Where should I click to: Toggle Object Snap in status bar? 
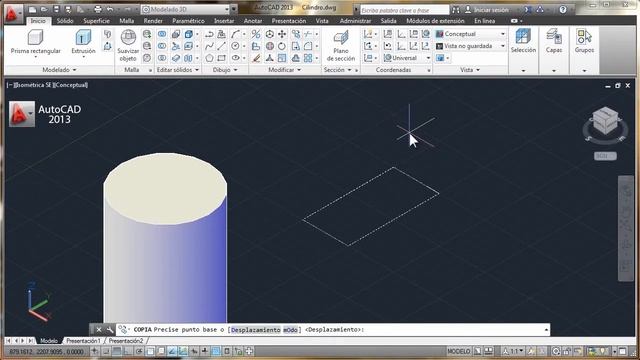pyautogui.click(x=150, y=351)
